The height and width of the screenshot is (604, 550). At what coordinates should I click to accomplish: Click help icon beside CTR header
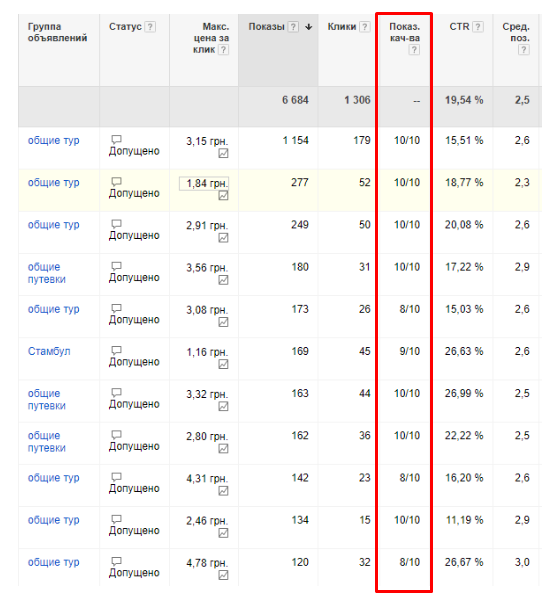pos(478,27)
